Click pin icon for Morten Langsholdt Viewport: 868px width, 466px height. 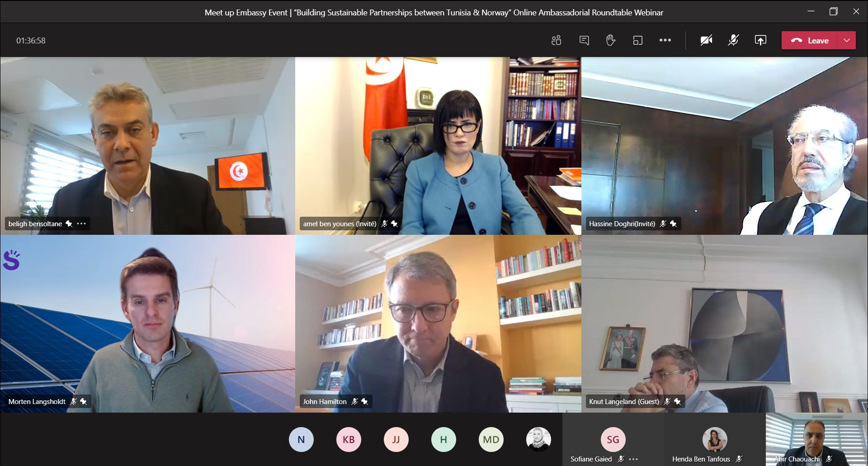click(x=83, y=401)
